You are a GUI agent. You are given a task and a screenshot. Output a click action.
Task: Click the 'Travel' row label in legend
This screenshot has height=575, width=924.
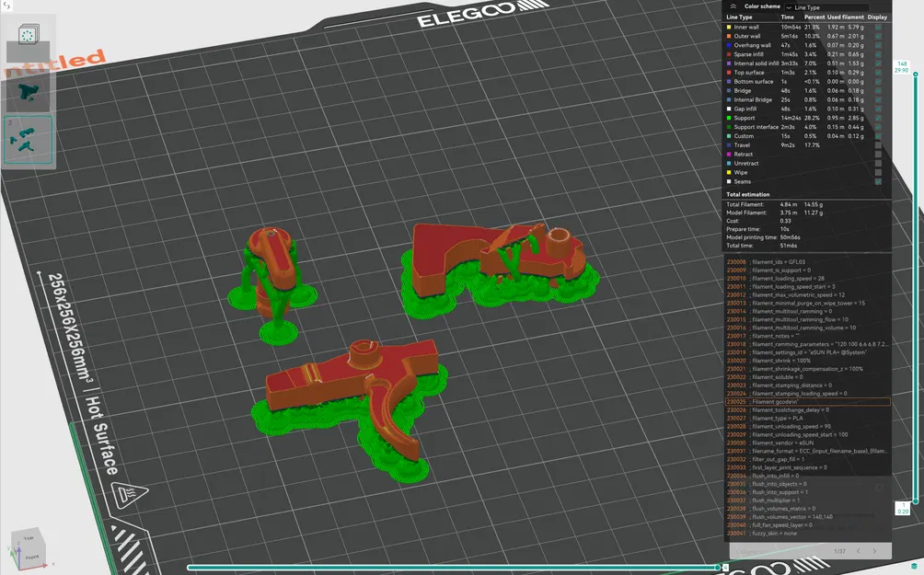tap(742, 145)
